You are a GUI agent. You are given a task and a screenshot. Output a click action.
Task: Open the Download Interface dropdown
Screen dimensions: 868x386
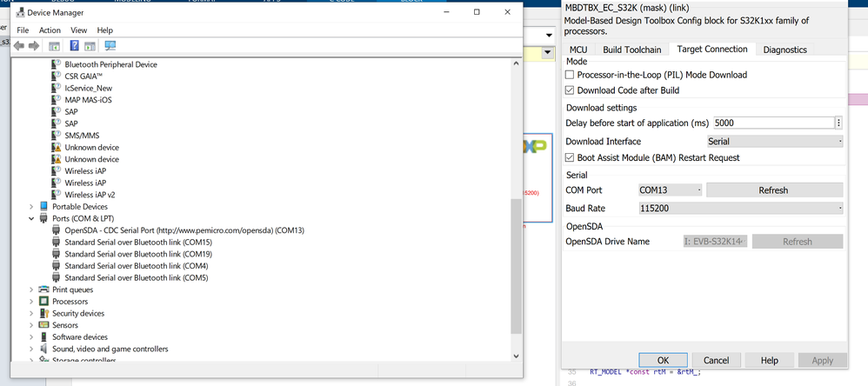tap(775, 142)
